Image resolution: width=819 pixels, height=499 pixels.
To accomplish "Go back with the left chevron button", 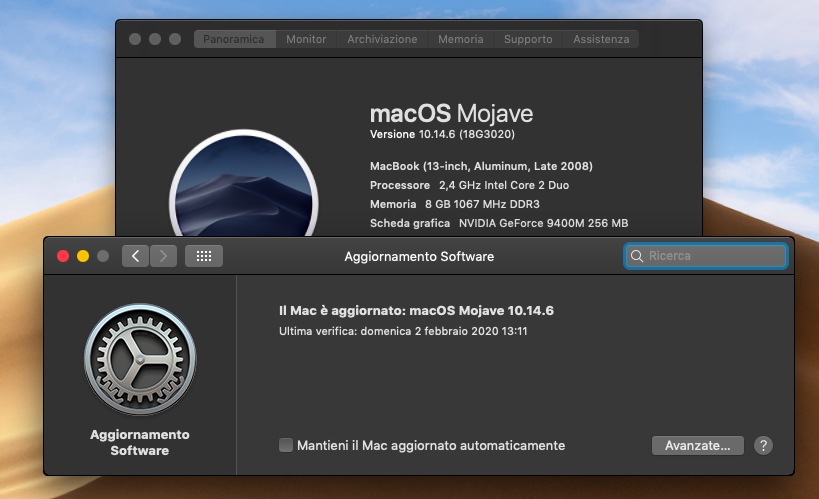I will 136,256.
